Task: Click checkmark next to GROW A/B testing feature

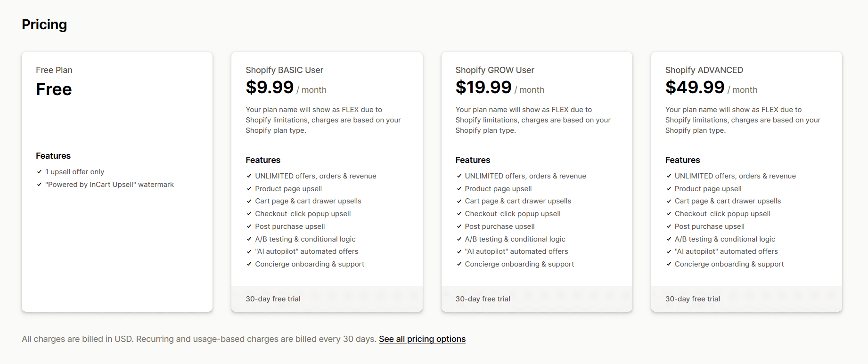Action: click(459, 239)
